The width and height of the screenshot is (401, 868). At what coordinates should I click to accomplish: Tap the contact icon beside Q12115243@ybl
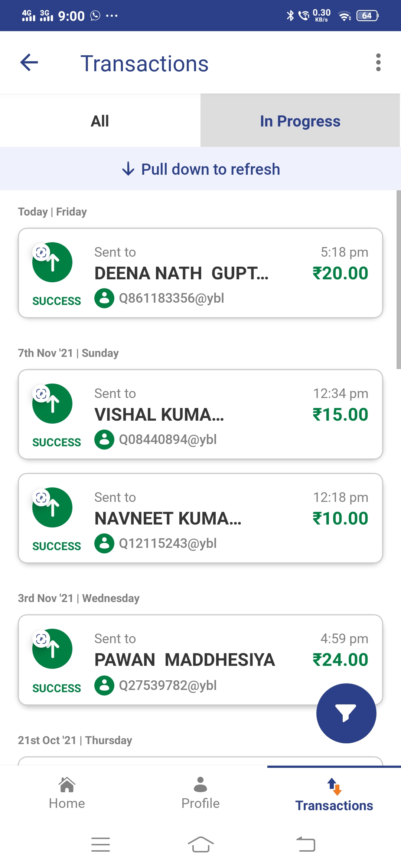tap(104, 543)
